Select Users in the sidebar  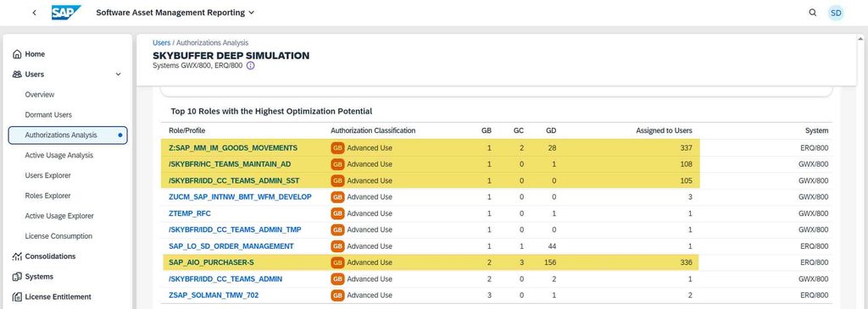tap(34, 74)
